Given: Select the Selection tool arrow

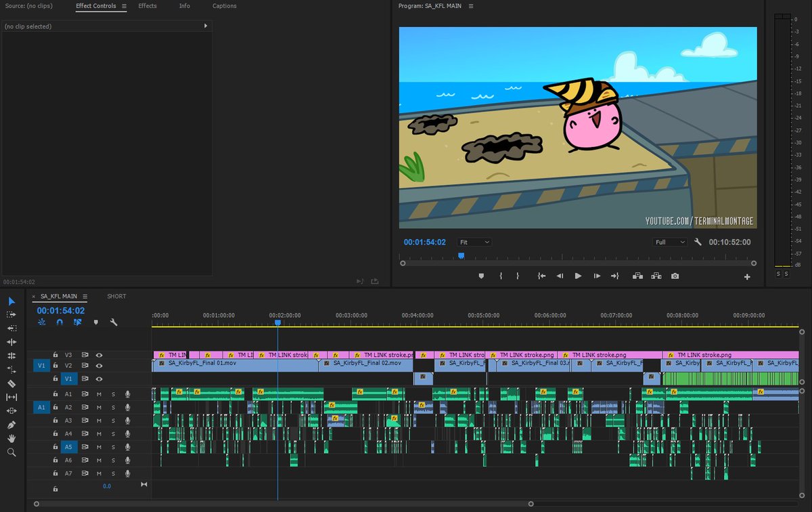Looking at the screenshot, I should [12, 301].
